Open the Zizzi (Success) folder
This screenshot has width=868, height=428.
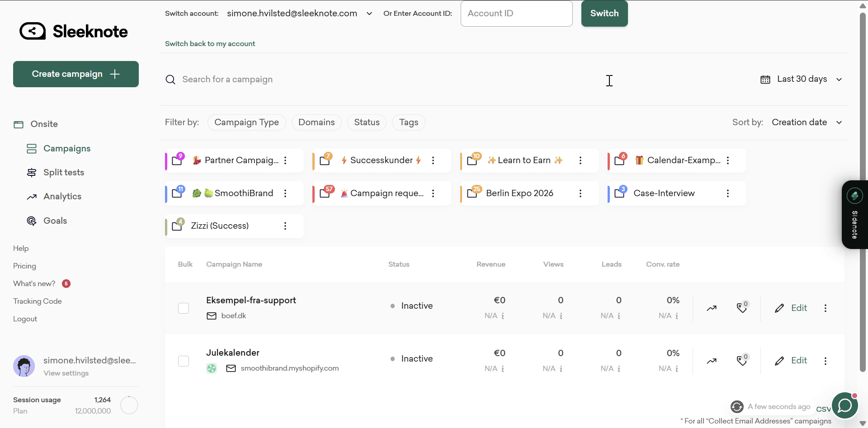coord(234,226)
